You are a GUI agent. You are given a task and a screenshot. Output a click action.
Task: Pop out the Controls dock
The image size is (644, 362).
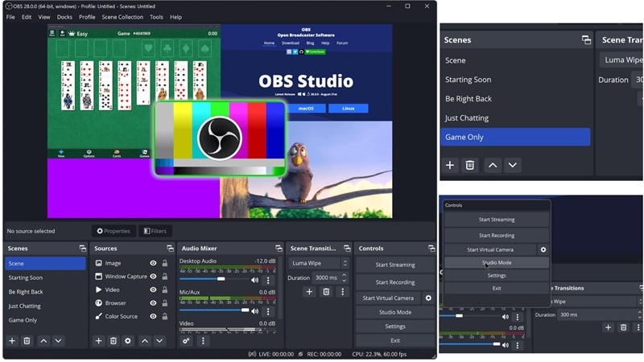pyautogui.click(x=431, y=249)
